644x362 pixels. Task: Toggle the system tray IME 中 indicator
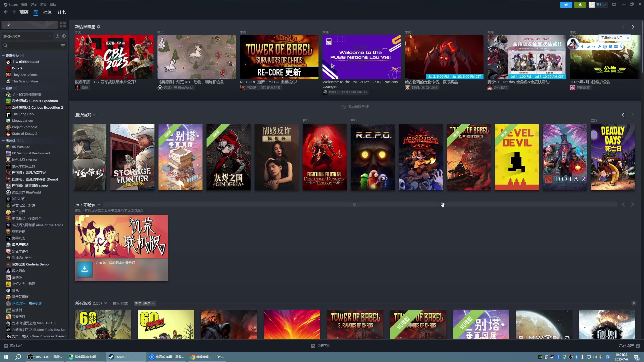601,357
